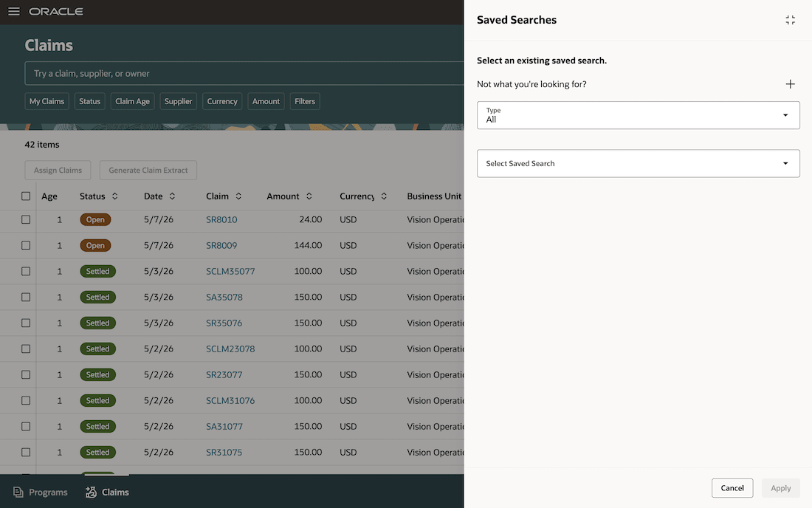Click the Apply button
The width and height of the screenshot is (812, 508).
coord(780,488)
